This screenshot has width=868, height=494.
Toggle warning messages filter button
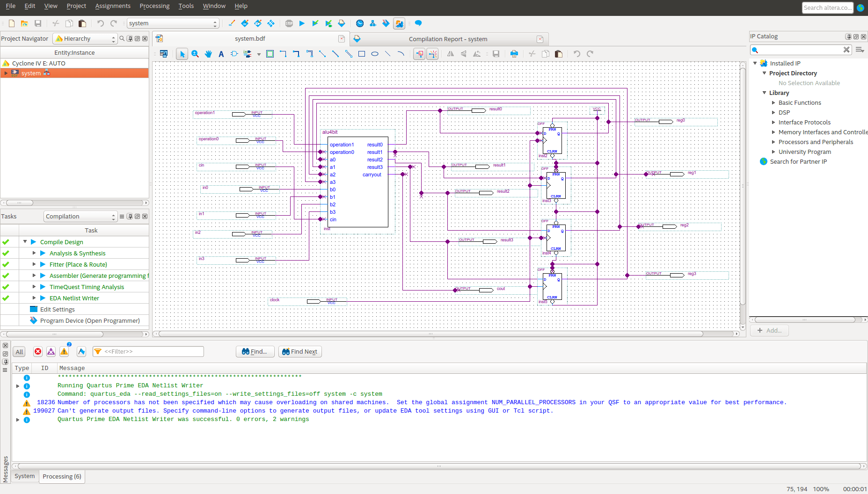coord(64,352)
